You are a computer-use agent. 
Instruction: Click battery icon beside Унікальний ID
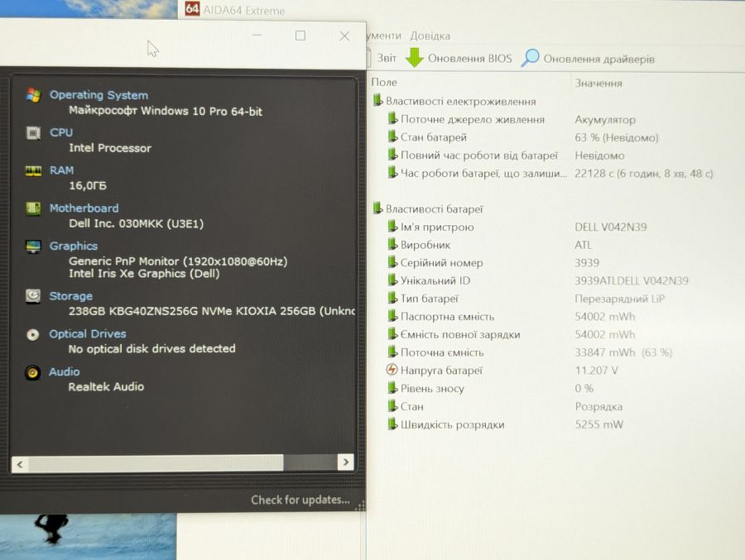pyautogui.click(x=392, y=280)
